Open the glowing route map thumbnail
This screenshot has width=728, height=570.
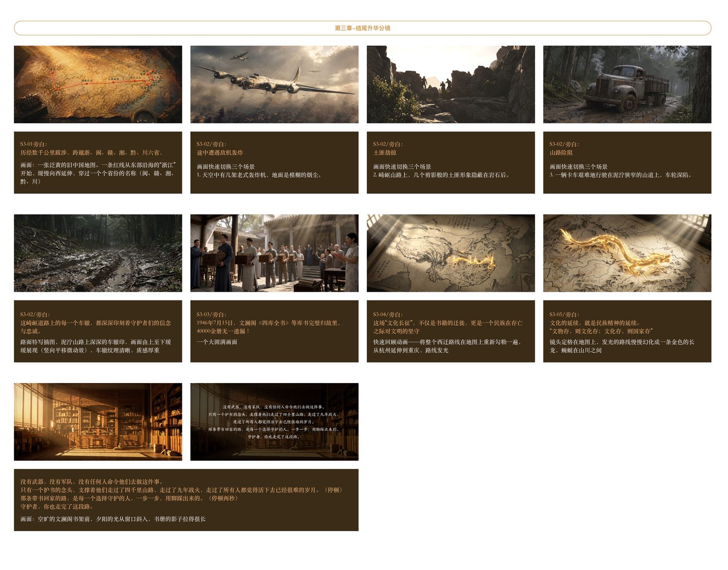[x=451, y=253]
